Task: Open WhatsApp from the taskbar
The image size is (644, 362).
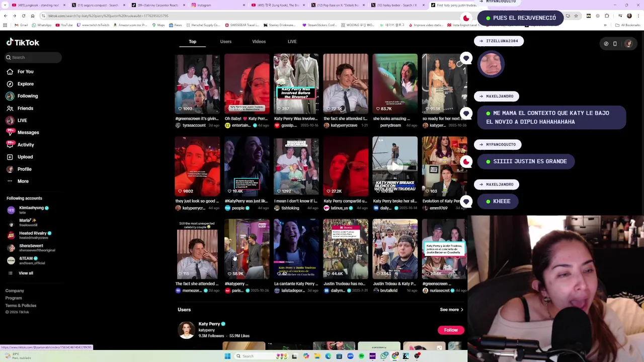Action: click(384, 356)
